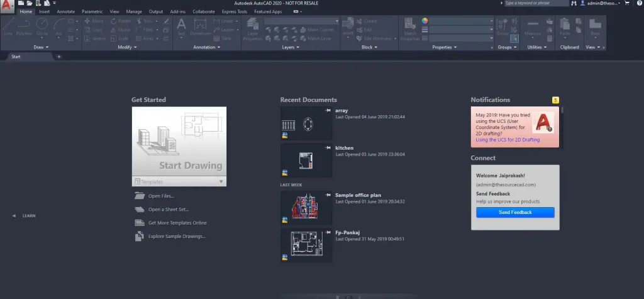The width and height of the screenshot is (644, 299).
Task: Click the AutoCAD application menu logo
Action: click(x=7, y=6)
